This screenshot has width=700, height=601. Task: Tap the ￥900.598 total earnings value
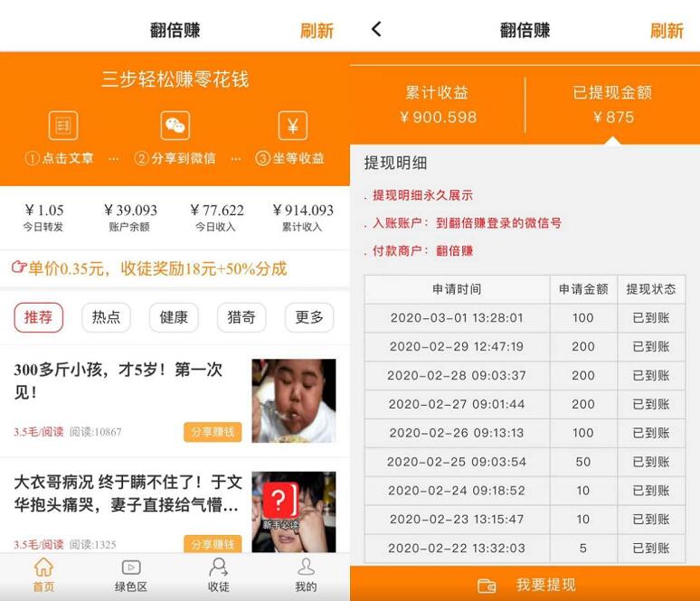[x=438, y=117]
